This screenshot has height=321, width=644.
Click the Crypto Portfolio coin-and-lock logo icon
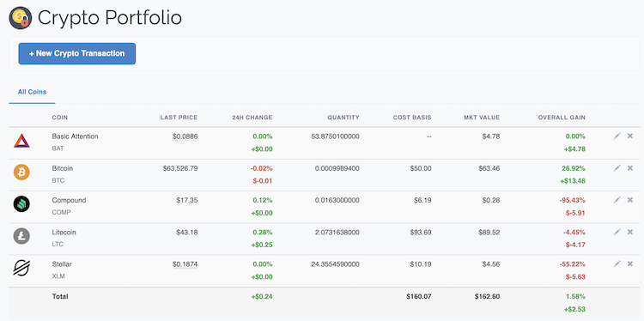20,18
